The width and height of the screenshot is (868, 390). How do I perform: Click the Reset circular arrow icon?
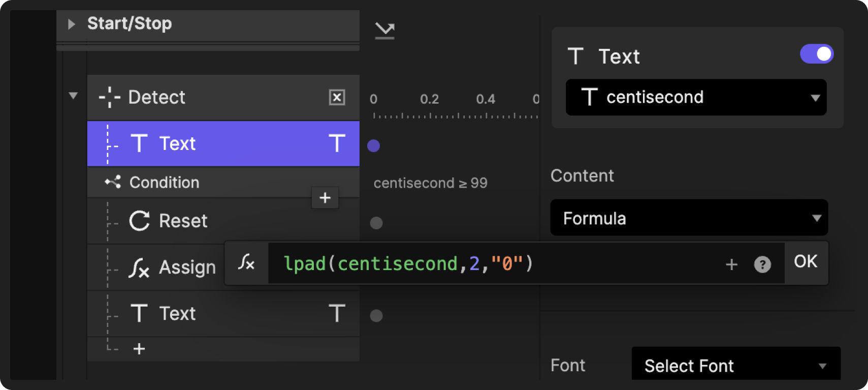point(140,221)
